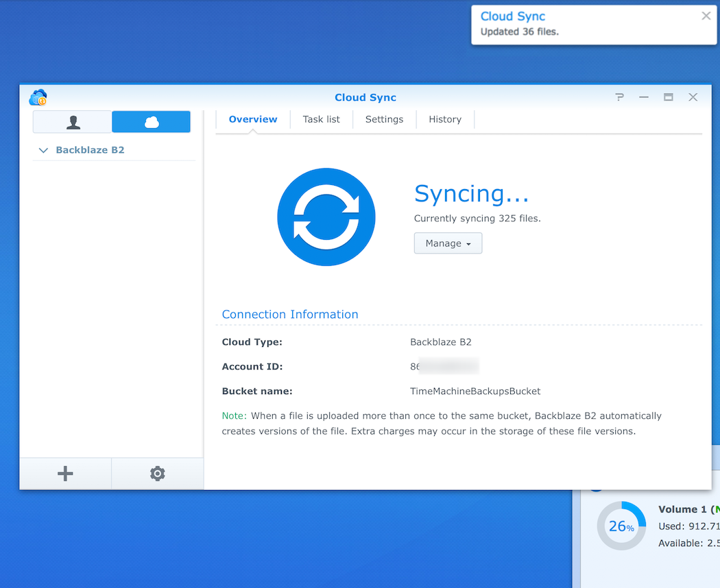The width and height of the screenshot is (720, 588).
Task: Click the 'Volume 1' label in storage widget
Action: pos(682,509)
